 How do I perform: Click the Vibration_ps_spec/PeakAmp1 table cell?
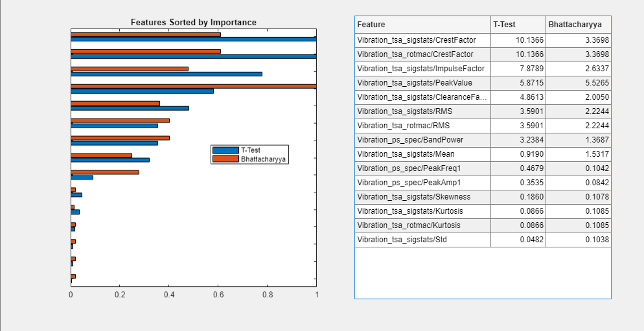pos(422,183)
